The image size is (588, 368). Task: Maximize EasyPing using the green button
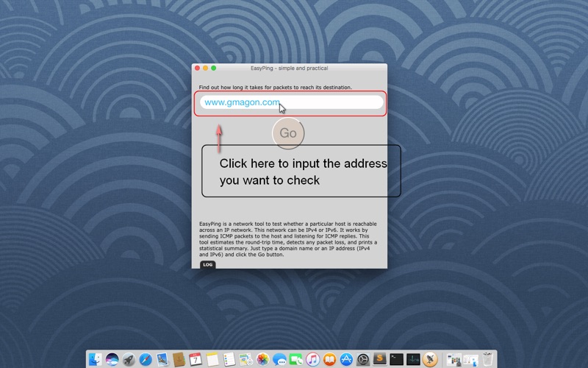(213, 68)
